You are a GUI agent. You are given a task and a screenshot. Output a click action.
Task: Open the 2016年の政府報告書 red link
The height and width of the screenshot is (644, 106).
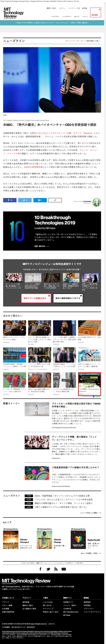coord(33,167)
